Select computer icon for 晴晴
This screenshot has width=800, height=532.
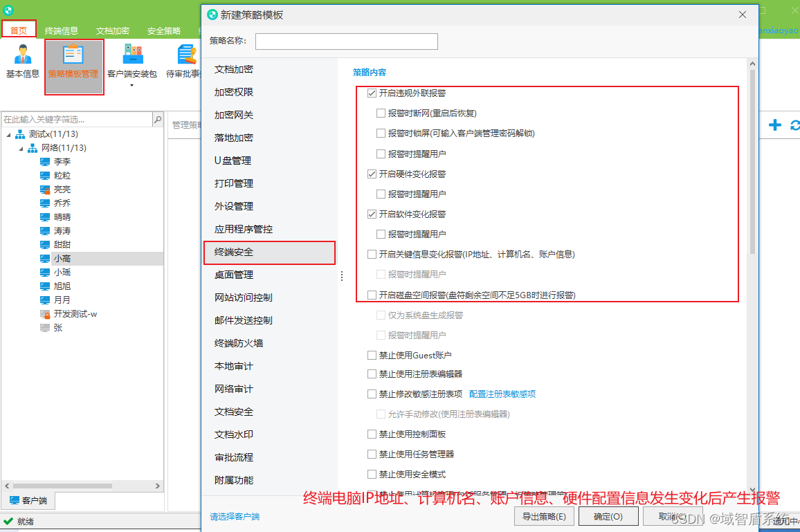[x=45, y=217]
